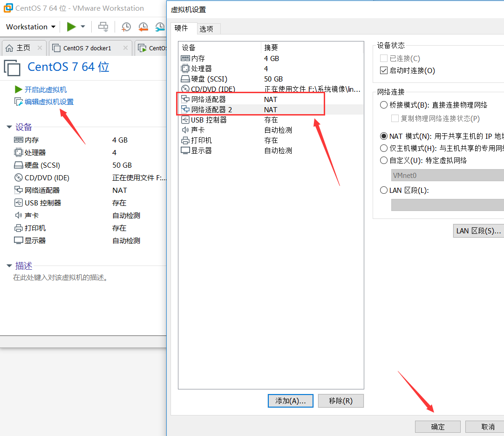
Task: Click 取消 to cancel settings
Action: pyautogui.click(x=486, y=427)
